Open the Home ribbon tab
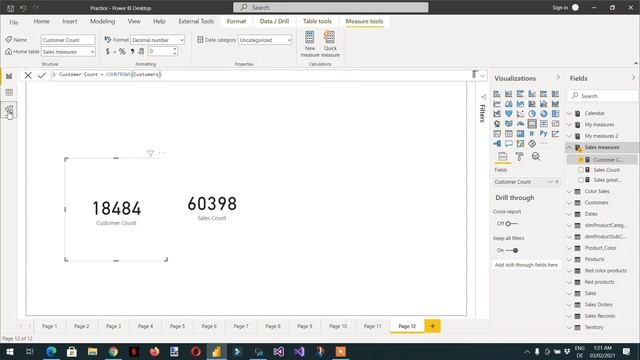The width and height of the screenshot is (640, 360). (x=42, y=21)
